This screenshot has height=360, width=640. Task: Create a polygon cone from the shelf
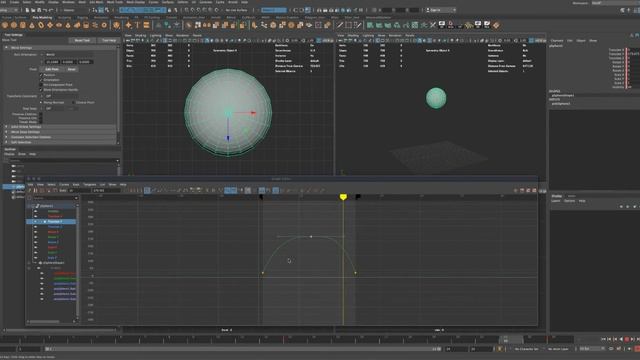(x=32, y=25)
